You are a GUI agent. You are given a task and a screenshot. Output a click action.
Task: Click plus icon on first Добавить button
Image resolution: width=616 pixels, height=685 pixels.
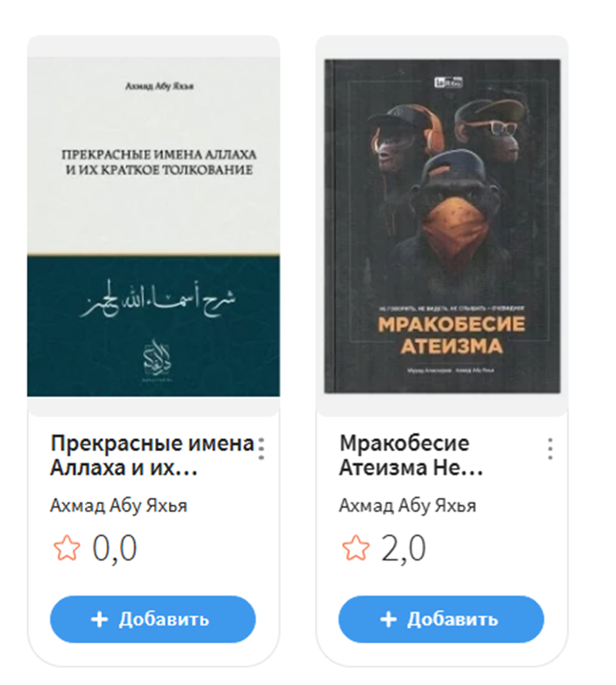tap(100, 619)
